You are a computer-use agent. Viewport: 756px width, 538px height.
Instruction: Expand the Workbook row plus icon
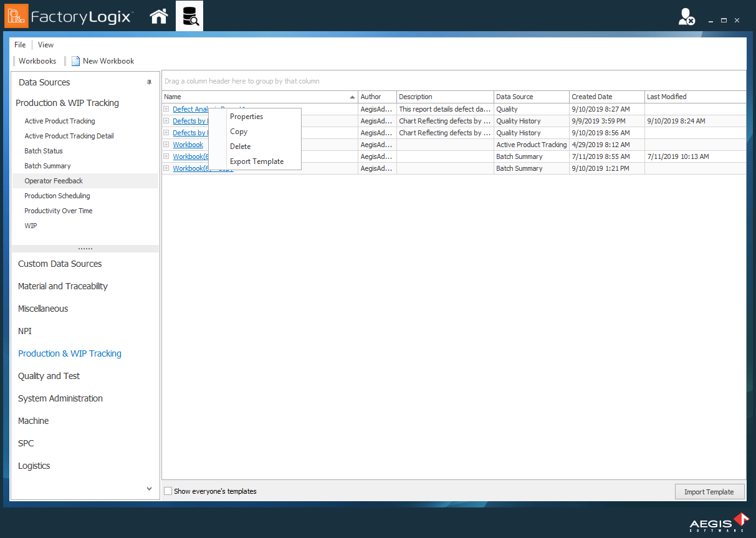pos(166,144)
